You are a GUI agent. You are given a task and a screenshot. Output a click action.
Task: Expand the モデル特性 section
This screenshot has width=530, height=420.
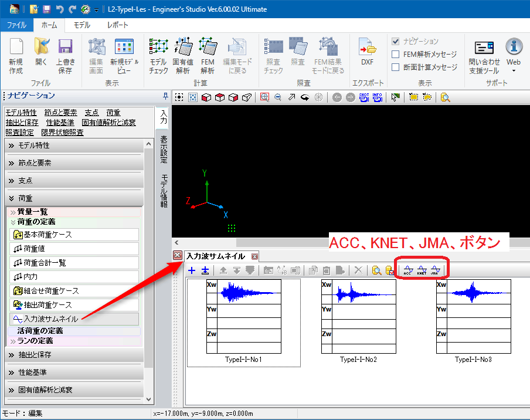[x=74, y=145]
